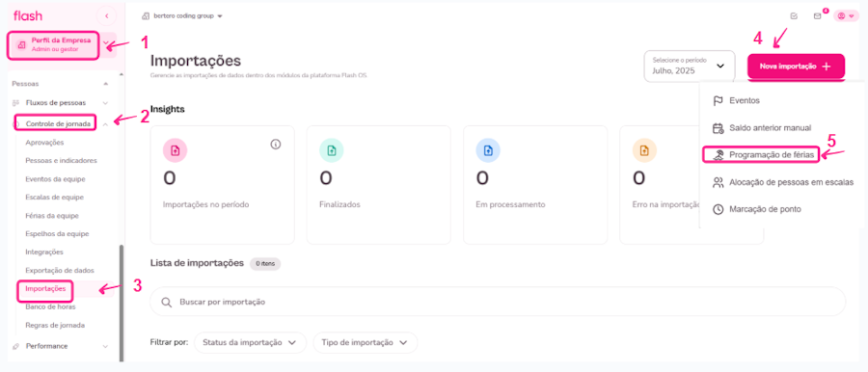Open Férias da equipe
Viewport: 868px width, 372px height.
[x=52, y=216]
